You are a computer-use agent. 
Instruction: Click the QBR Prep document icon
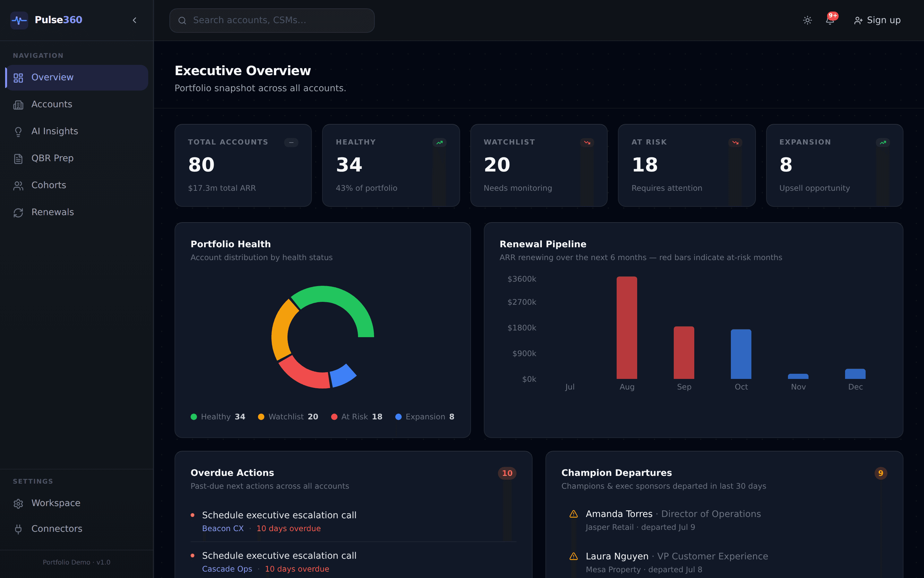(x=18, y=159)
